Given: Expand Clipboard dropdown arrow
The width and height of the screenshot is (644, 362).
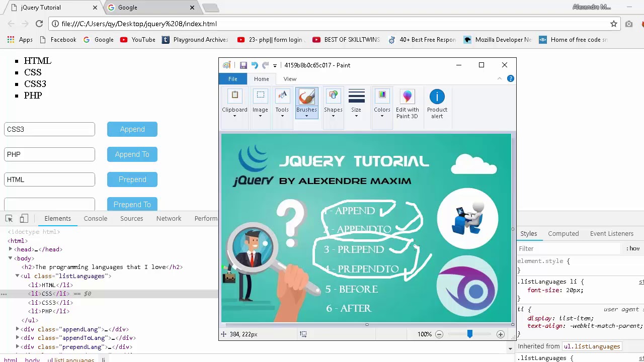Looking at the screenshot, I should (234, 116).
